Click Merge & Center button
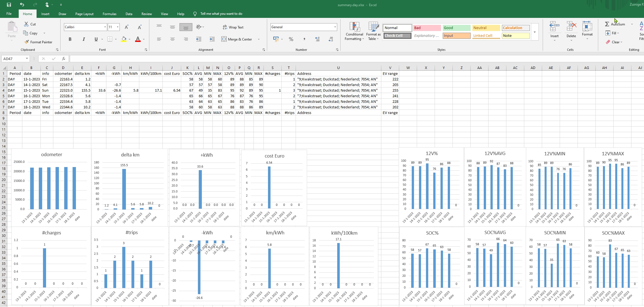This screenshot has height=307, width=644. tap(237, 39)
